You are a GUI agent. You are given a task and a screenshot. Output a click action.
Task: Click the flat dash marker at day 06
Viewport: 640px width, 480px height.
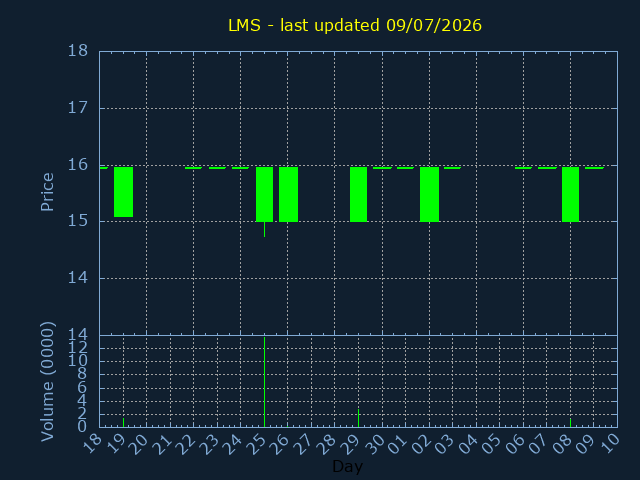[x=523, y=168]
